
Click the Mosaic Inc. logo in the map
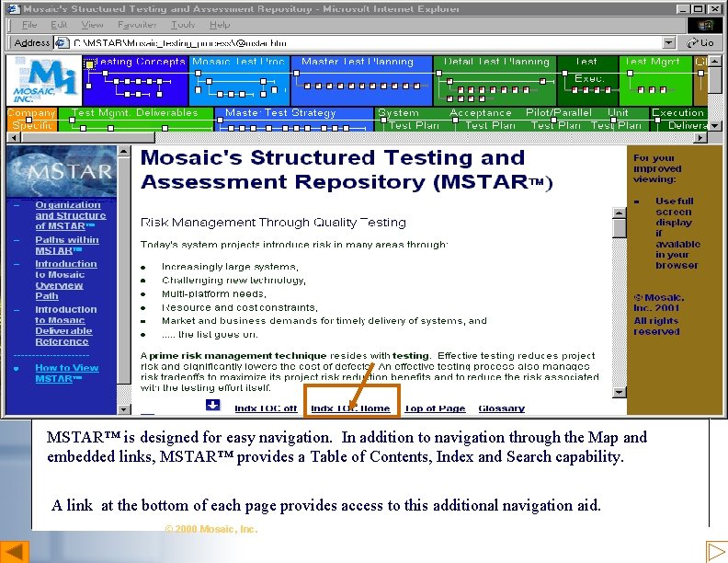point(44,80)
